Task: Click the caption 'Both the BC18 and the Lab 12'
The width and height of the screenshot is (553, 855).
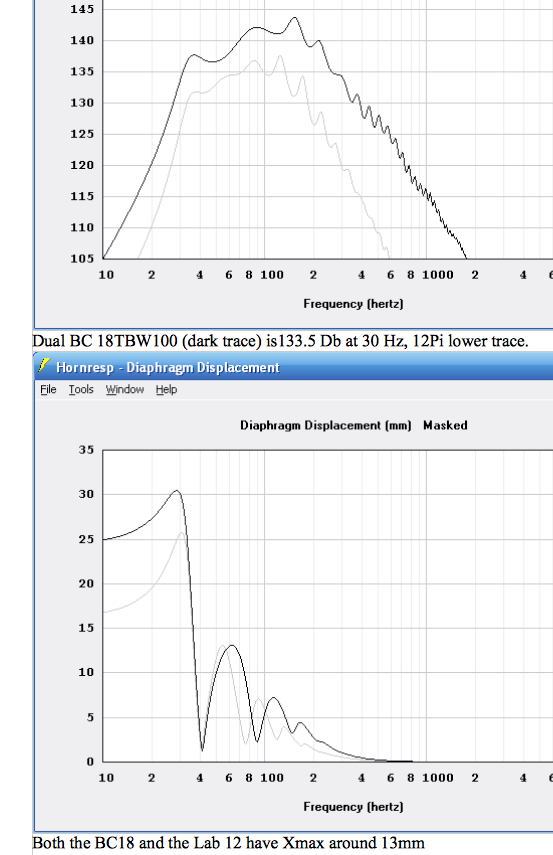Action: pyautogui.click(x=137, y=843)
